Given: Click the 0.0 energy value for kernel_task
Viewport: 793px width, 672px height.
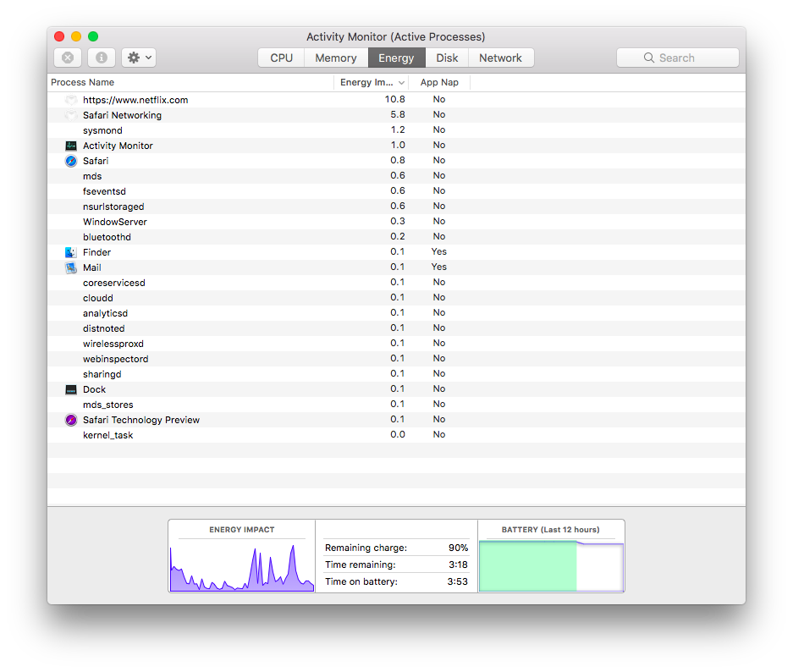Looking at the screenshot, I should pyautogui.click(x=398, y=434).
